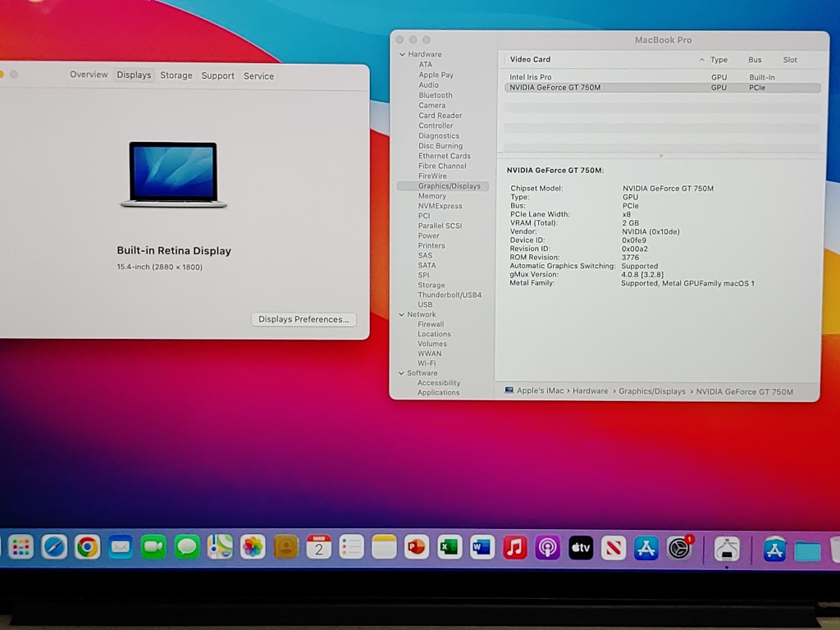Sort by Slot column header
Image resolution: width=840 pixels, height=630 pixels.
tap(790, 60)
